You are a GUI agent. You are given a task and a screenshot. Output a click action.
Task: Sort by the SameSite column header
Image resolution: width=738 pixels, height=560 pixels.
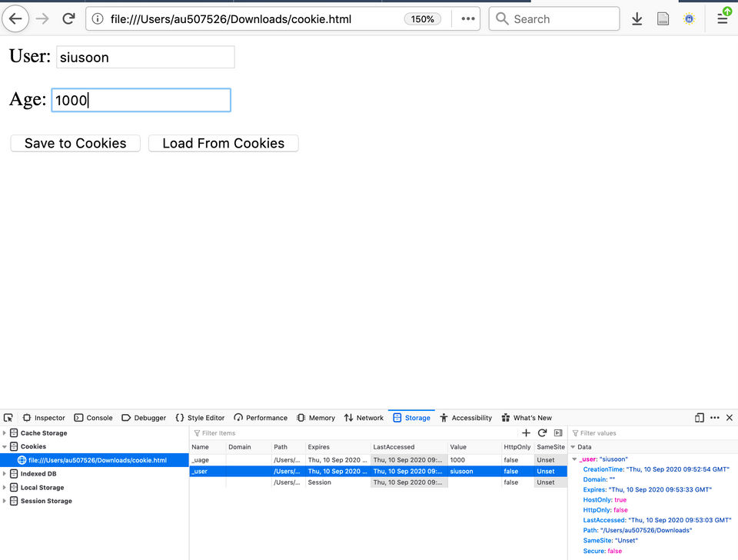click(x=550, y=446)
